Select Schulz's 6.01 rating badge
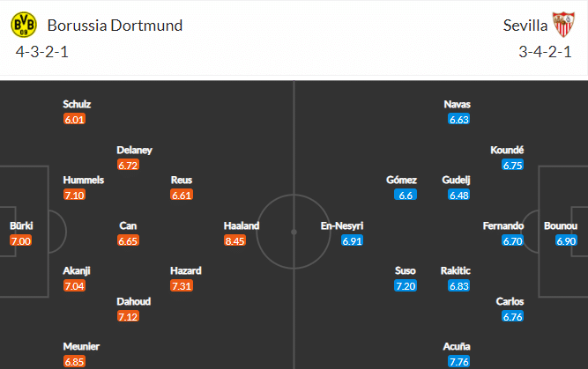 [74, 119]
